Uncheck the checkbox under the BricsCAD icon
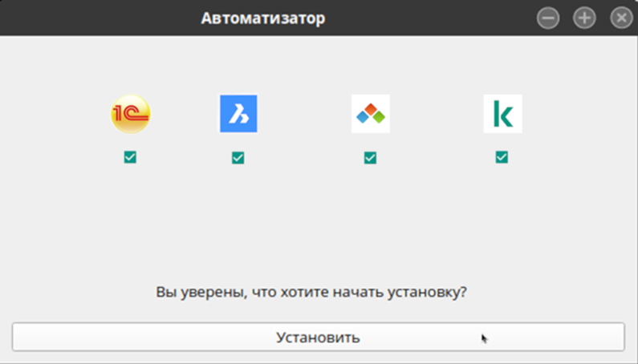This screenshot has height=364, width=638. coord(238,157)
